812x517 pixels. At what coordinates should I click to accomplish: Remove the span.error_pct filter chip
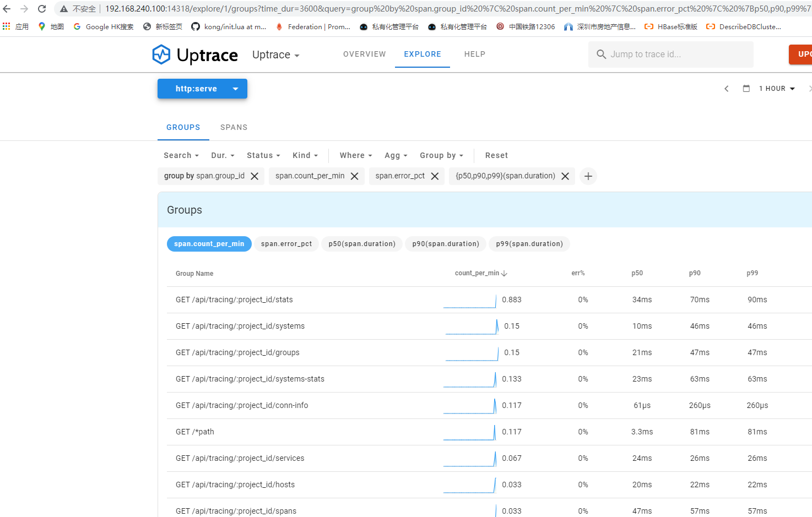pos(435,176)
